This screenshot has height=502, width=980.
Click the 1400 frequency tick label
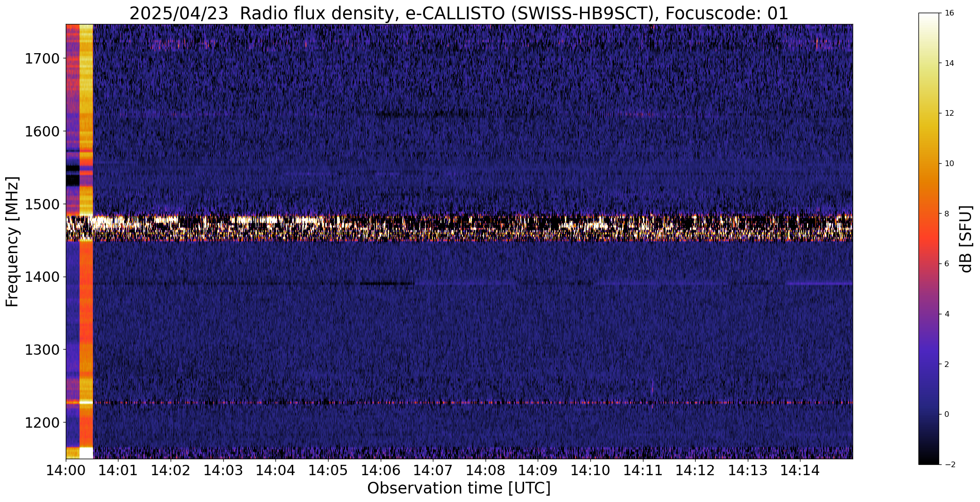tap(42, 277)
